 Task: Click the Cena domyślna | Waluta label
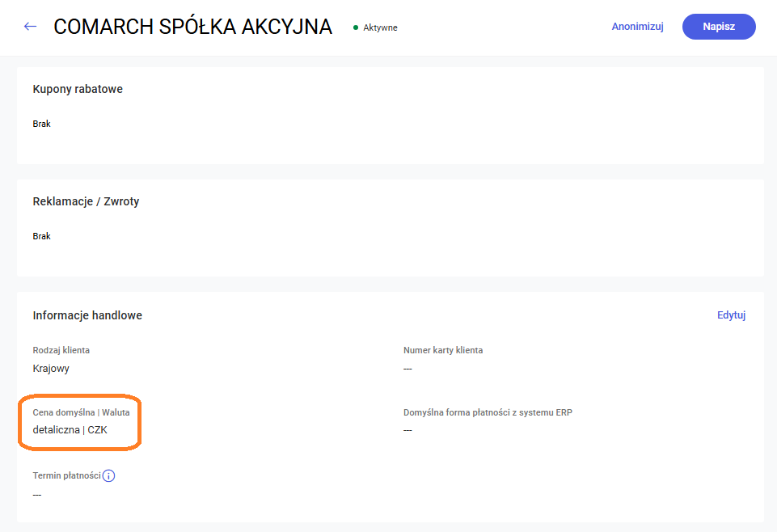[81, 412]
